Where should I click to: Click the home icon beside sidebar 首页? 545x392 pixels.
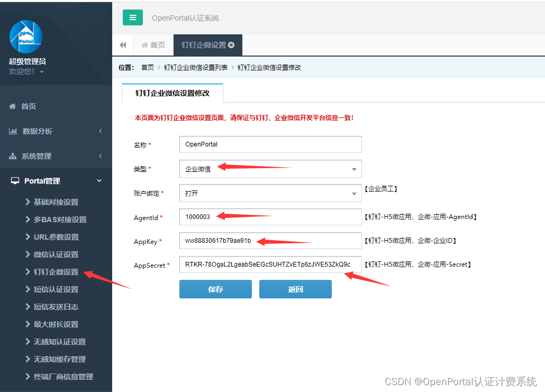pyautogui.click(x=13, y=106)
